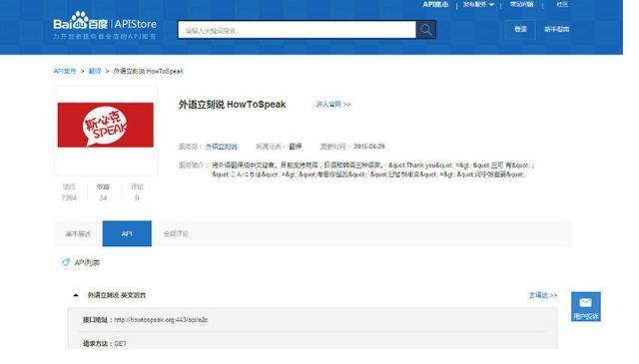The height and width of the screenshot is (364, 639).
Task: Select the API tab
Action: click(x=127, y=233)
